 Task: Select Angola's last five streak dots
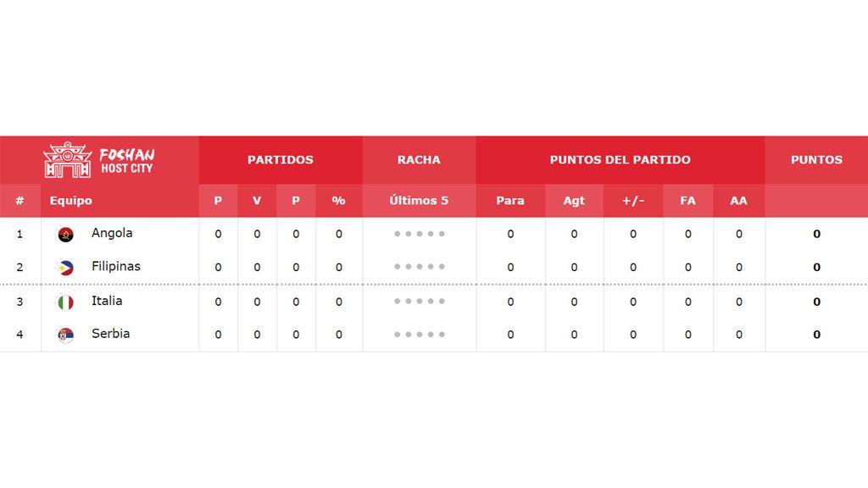point(419,234)
